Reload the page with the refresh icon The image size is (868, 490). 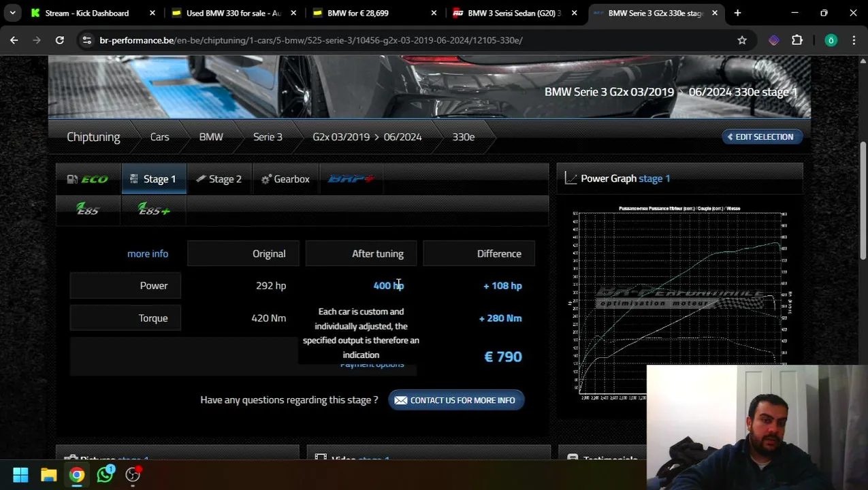[60, 40]
